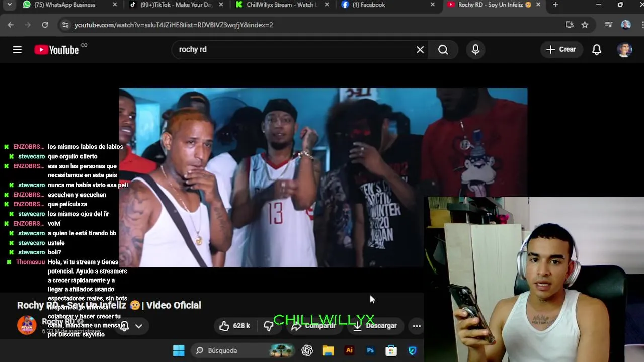Image resolution: width=644 pixels, height=362 pixels.
Task: Click chat message 'boll?'
Action: (x=54, y=252)
